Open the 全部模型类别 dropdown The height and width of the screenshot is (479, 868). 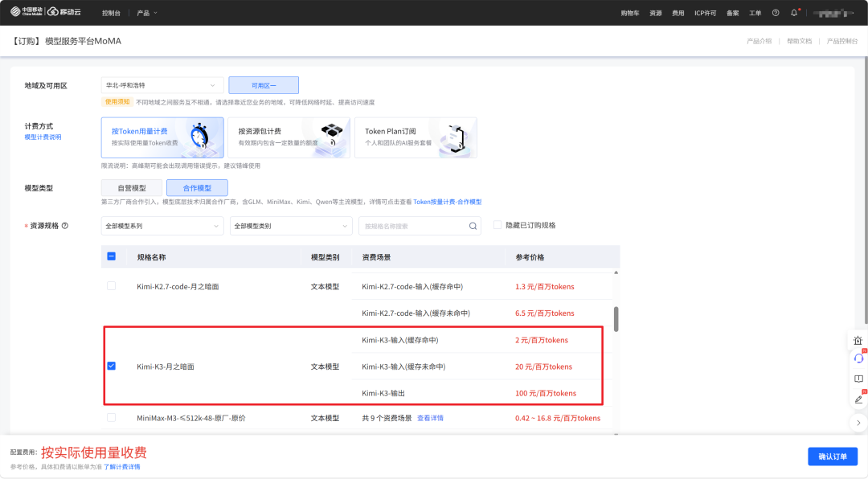pos(291,226)
